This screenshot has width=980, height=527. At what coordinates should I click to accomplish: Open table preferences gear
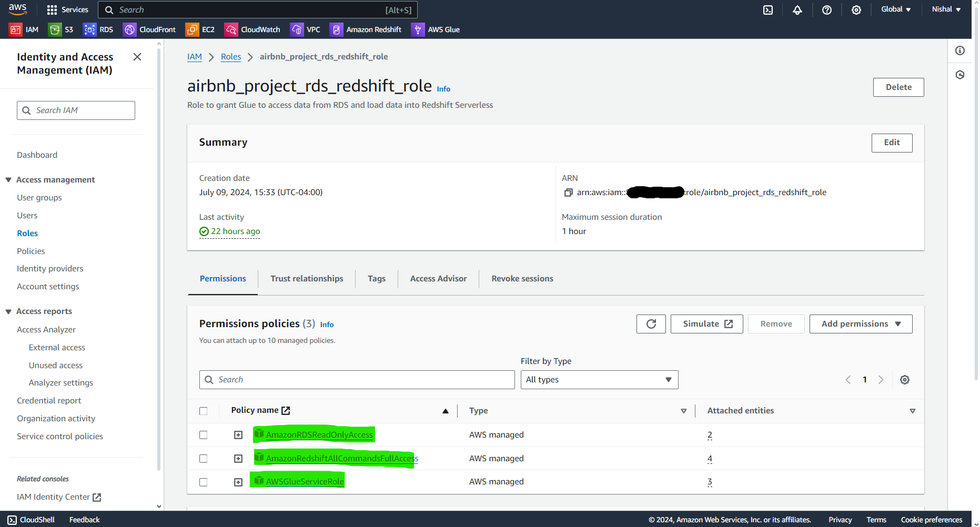coord(905,380)
